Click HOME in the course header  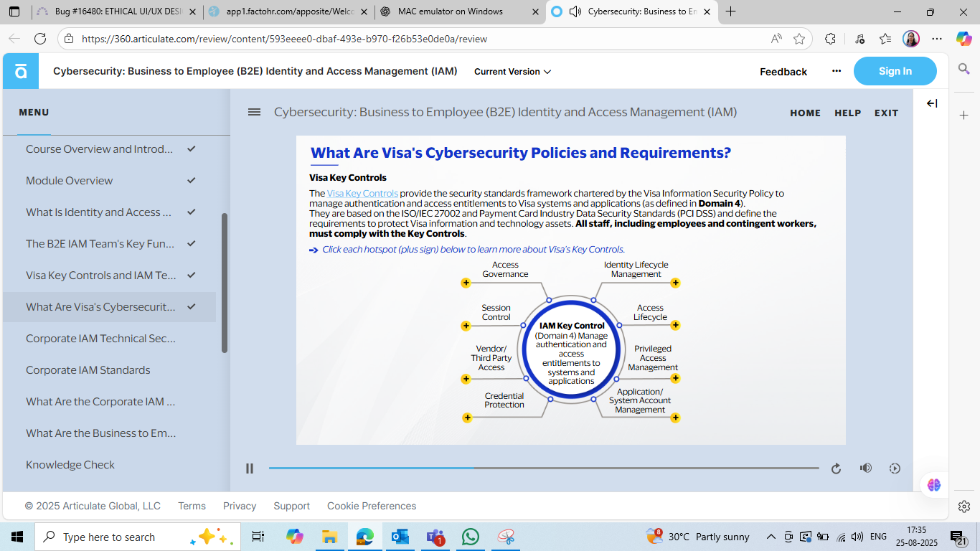point(805,113)
